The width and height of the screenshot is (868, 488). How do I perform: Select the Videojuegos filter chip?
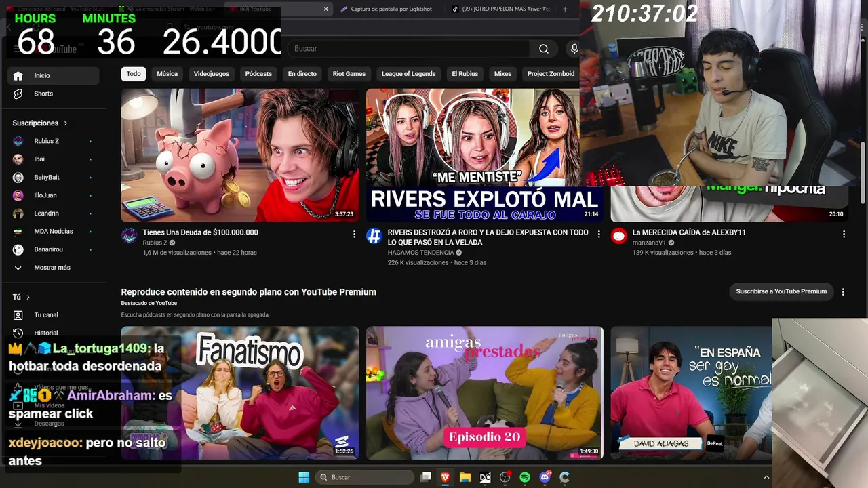[x=212, y=74]
